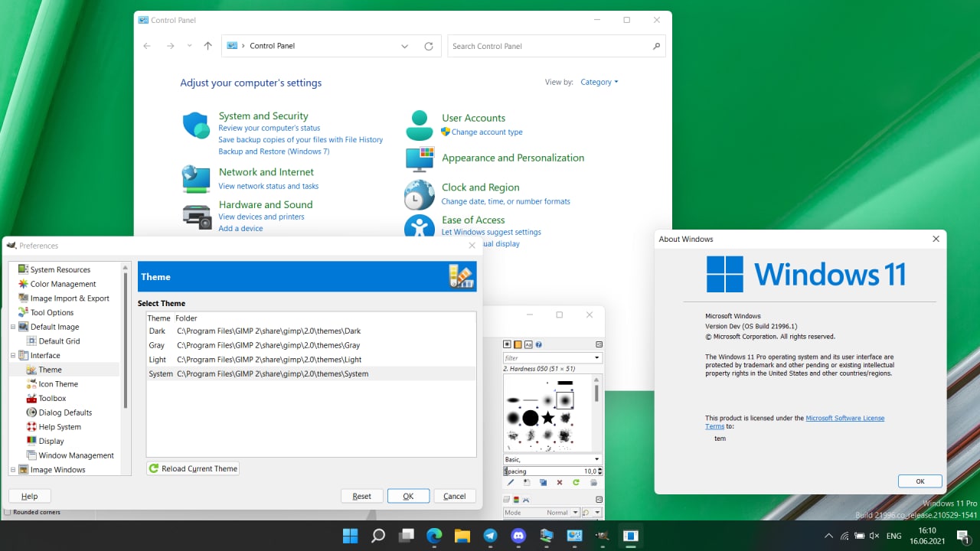Expand the Image Windows tree node

13,469
